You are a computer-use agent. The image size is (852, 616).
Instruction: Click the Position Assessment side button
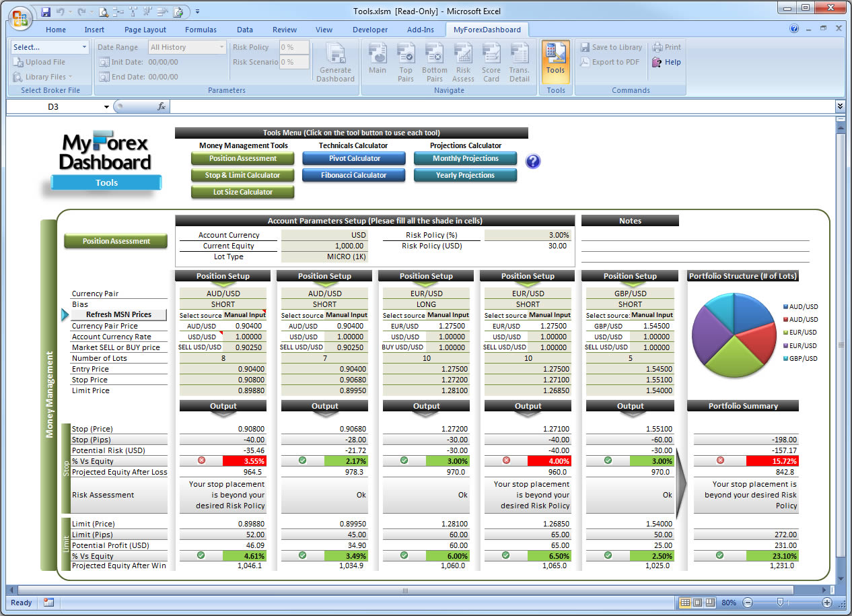(x=116, y=241)
